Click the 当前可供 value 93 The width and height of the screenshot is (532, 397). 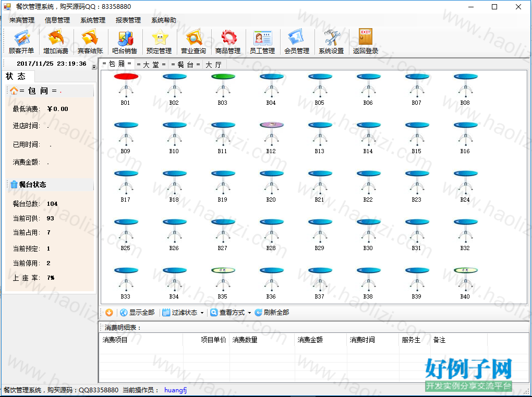tap(50, 218)
